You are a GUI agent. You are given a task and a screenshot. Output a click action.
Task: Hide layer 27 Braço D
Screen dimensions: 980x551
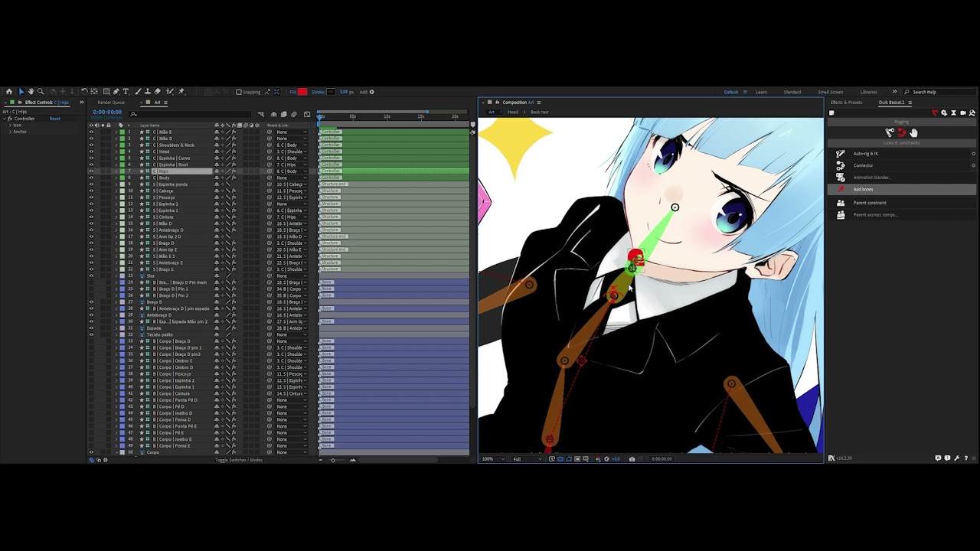(x=91, y=302)
